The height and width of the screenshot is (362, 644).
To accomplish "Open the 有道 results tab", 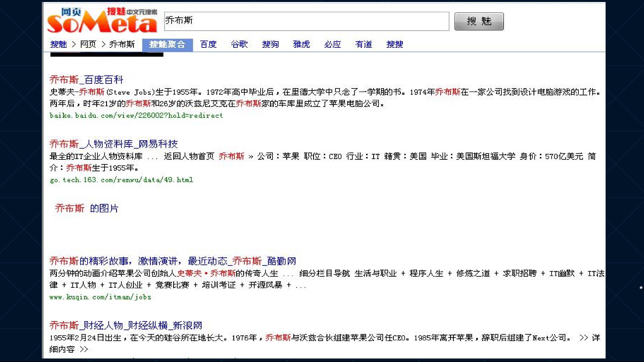I will [364, 44].
